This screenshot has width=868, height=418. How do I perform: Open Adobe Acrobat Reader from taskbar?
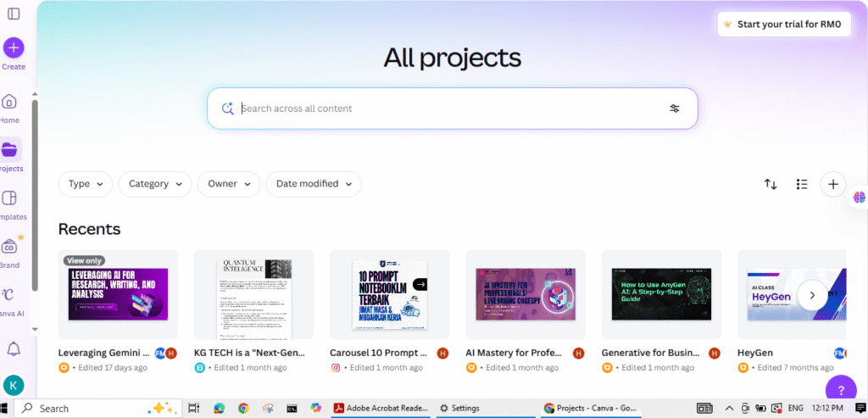coord(381,408)
